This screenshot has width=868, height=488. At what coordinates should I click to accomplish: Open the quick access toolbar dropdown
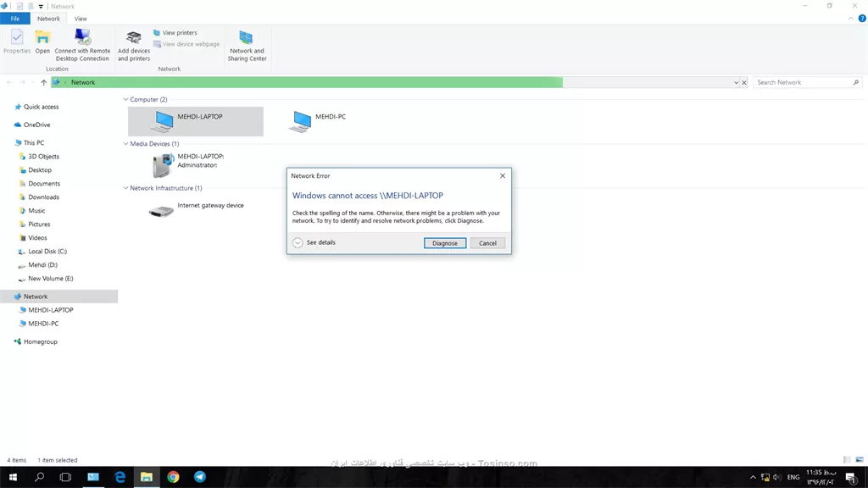[41, 7]
